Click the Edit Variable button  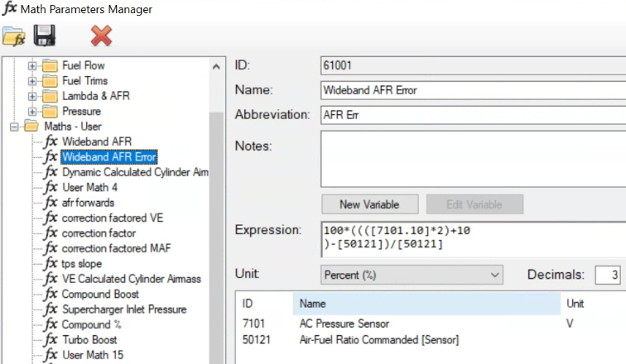(x=474, y=204)
